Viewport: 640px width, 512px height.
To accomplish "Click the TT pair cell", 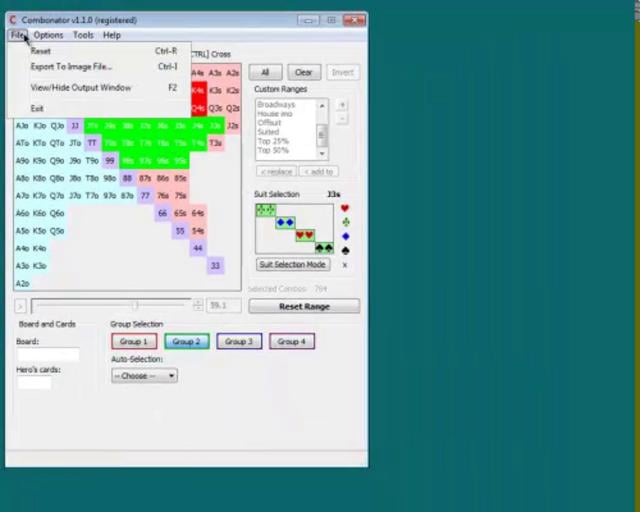I will (x=92, y=143).
